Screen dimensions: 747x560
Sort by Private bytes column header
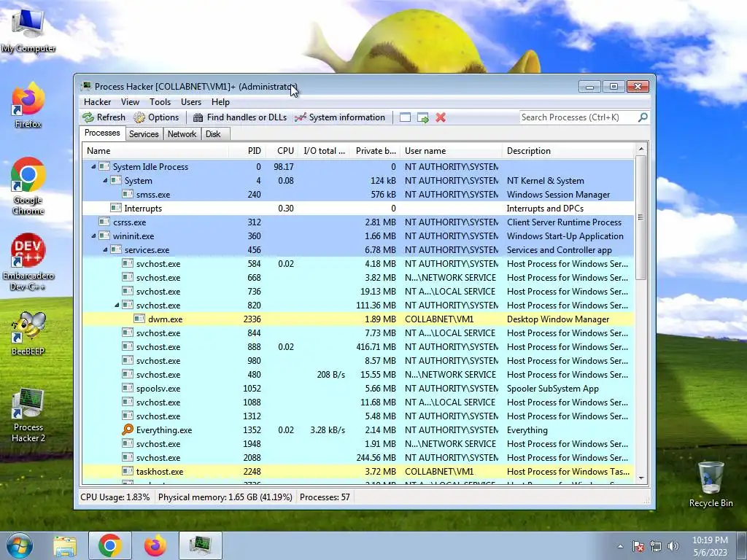[375, 151]
